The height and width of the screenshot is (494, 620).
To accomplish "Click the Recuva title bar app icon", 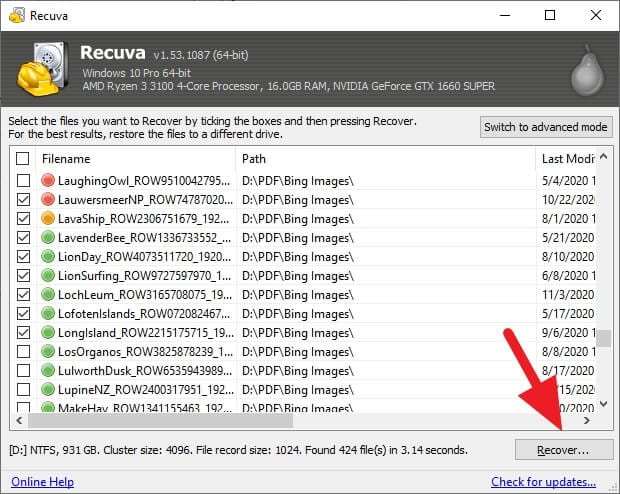I will click(16, 16).
